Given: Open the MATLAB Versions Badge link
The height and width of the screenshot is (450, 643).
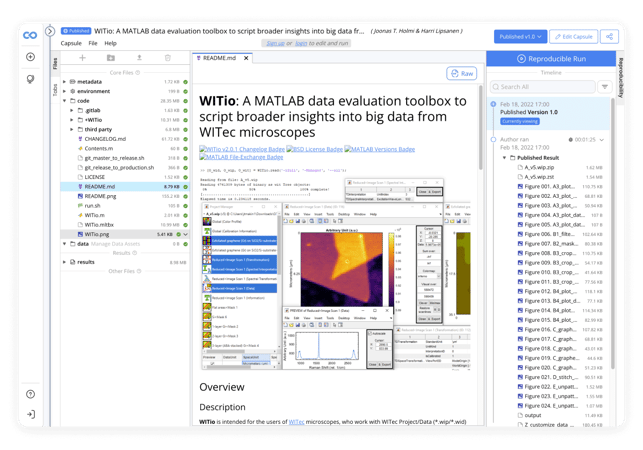Looking at the screenshot, I should pyautogui.click(x=380, y=149).
